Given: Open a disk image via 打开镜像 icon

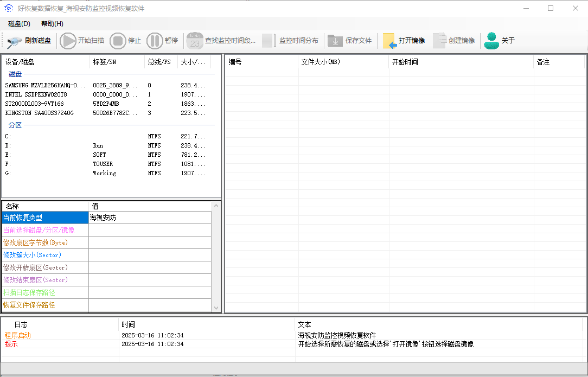Looking at the screenshot, I should point(389,41).
